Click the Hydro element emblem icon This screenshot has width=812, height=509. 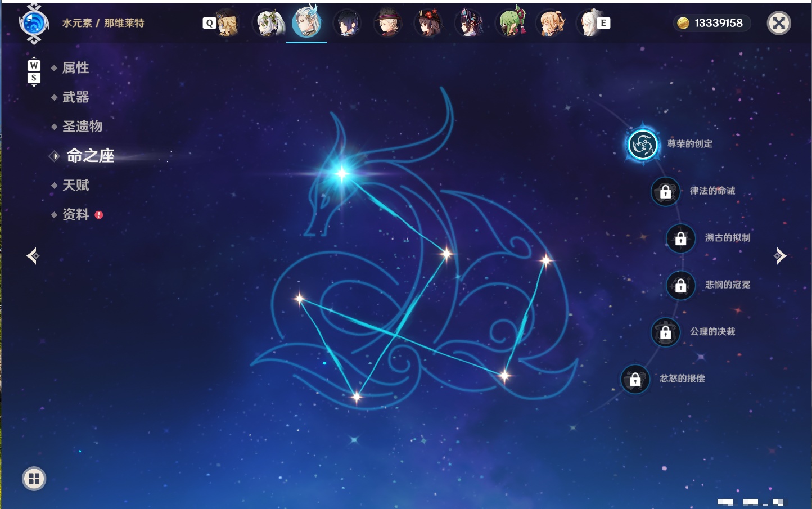click(x=34, y=24)
